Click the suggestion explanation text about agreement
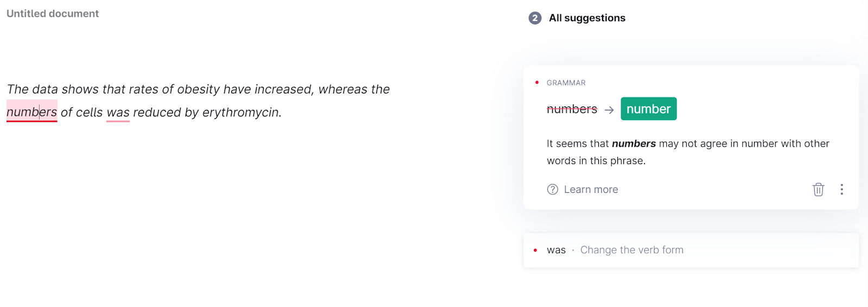Screen dimensions: 868x307 point(688,152)
